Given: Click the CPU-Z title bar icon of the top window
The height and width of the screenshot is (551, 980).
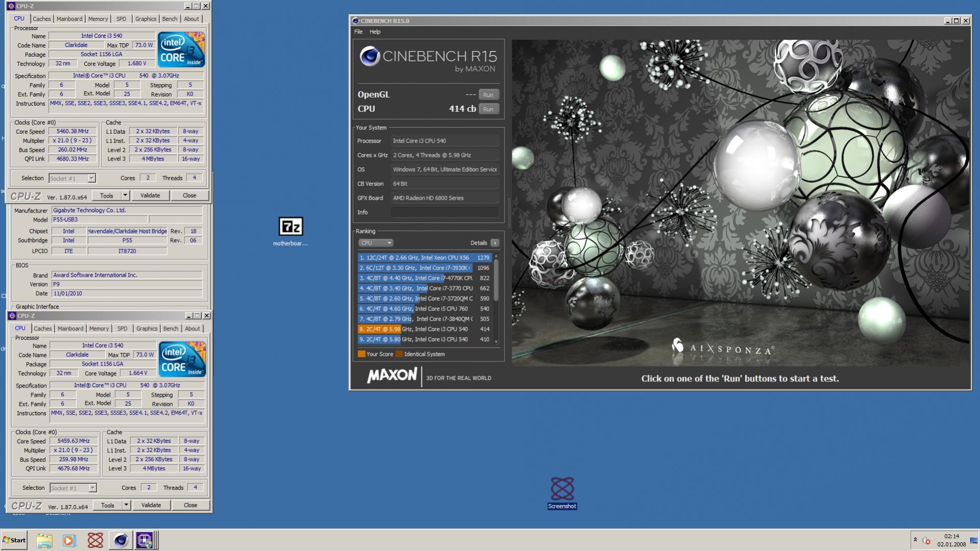Looking at the screenshot, I should pyautogui.click(x=11, y=6).
